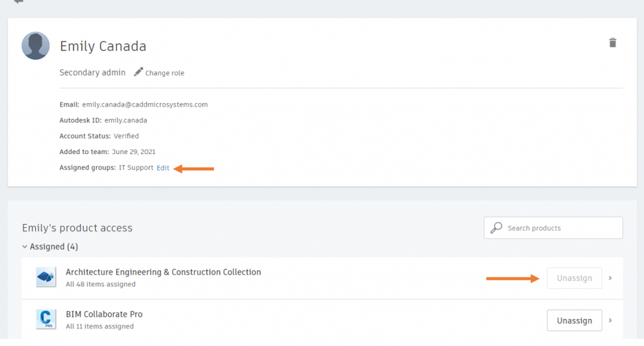Click the email emily.canada@caddmicrosystems.com
The image size is (644, 346).
click(145, 104)
